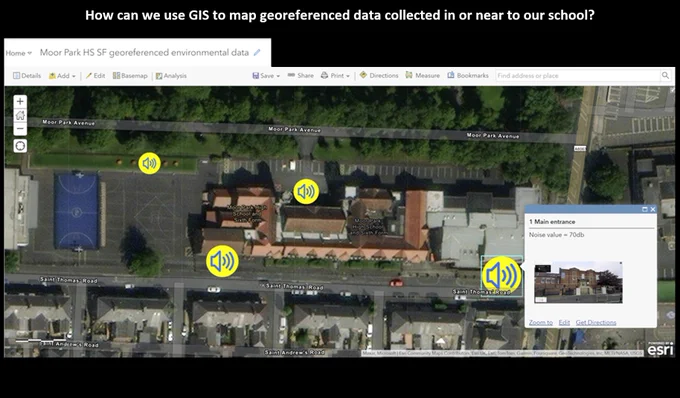Zoom out with the minus map button
Image resolution: width=680 pixels, height=398 pixels.
[20, 129]
